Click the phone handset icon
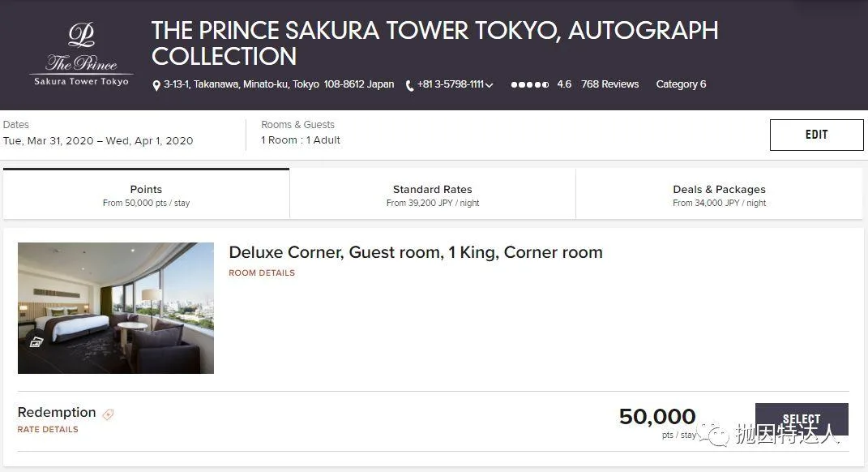Screen dimensions: 868x472 409,85
